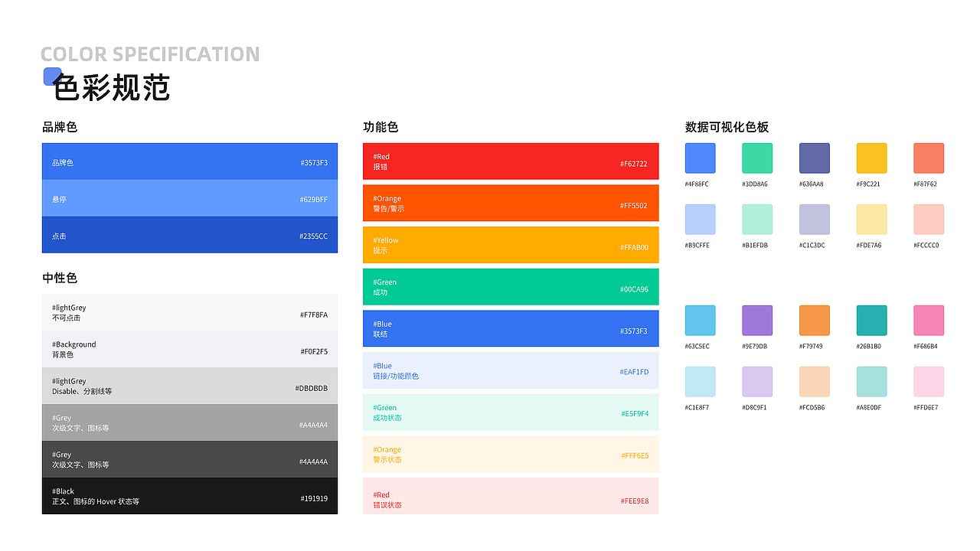Click the 功能色 section heading
The width and height of the screenshot is (980, 551).
pos(380,127)
